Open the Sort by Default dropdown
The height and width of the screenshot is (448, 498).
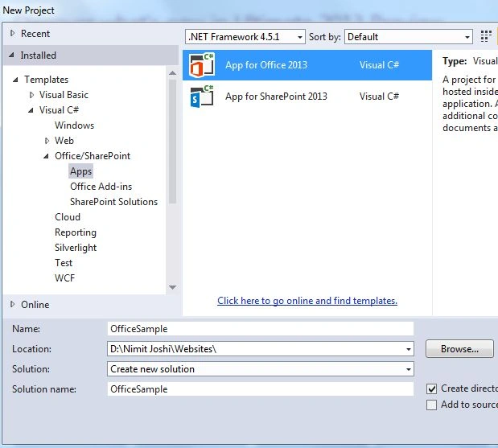tap(409, 37)
